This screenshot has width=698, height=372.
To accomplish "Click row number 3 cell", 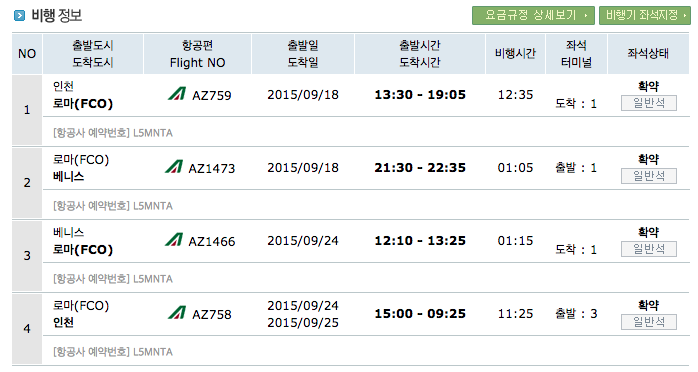I will [x=27, y=256].
